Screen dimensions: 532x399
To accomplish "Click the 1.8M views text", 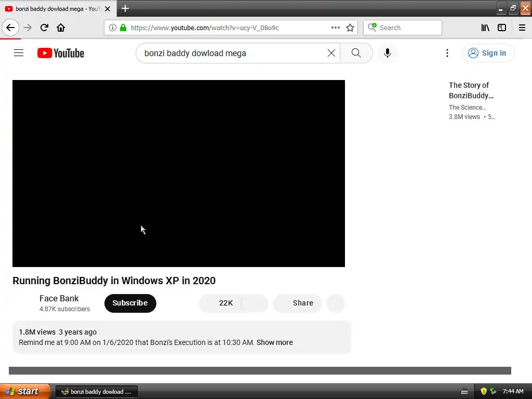I will tap(37, 332).
